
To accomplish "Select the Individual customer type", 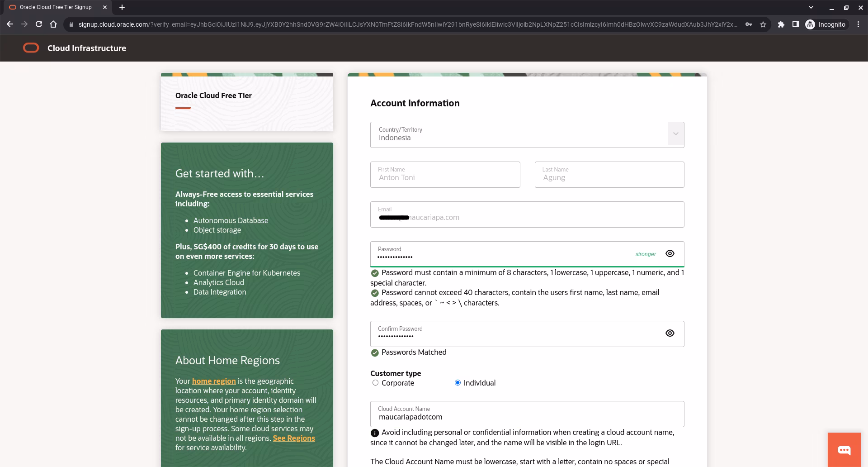I will tap(458, 383).
